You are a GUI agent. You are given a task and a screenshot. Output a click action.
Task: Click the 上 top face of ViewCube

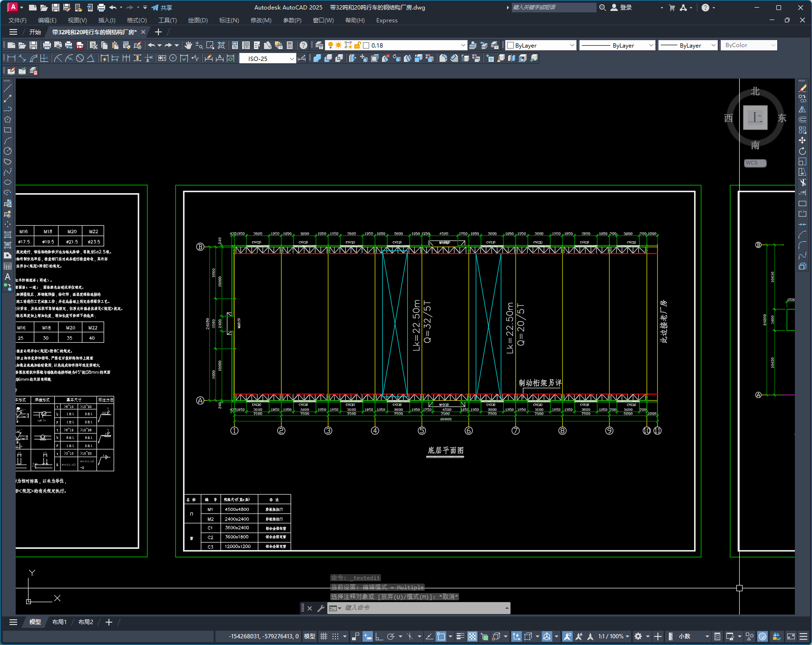click(x=755, y=117)
